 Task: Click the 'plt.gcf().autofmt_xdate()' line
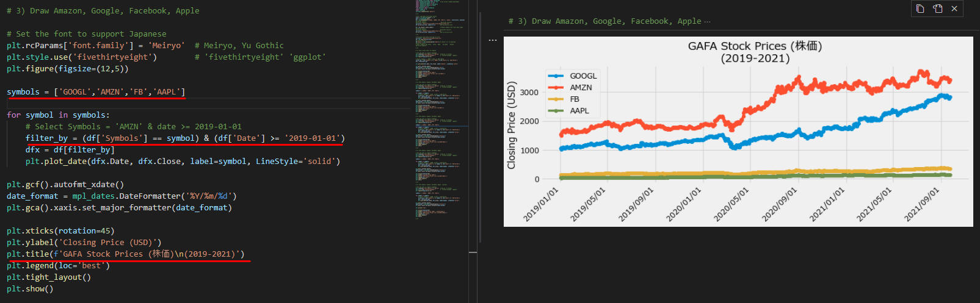pyautogui.click(x=65, y=184)
